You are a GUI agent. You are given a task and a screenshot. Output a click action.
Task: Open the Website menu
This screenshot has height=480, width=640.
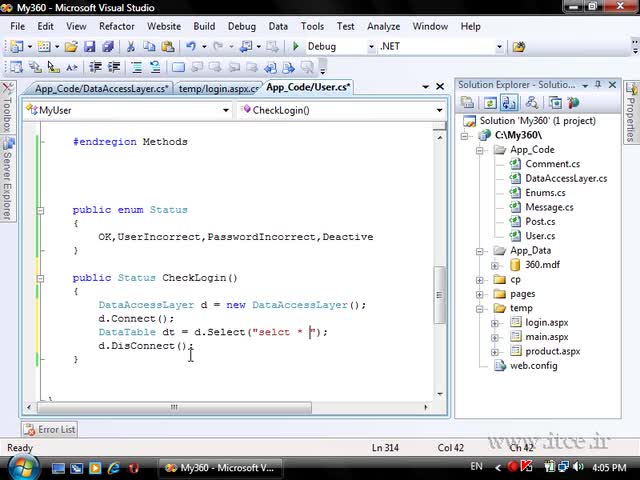point(164,26)
